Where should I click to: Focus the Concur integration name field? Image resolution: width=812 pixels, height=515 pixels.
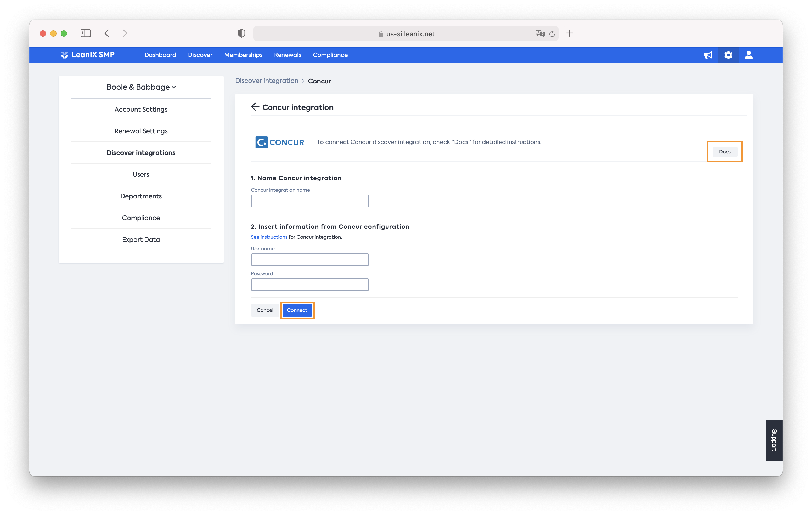[309, 201]
